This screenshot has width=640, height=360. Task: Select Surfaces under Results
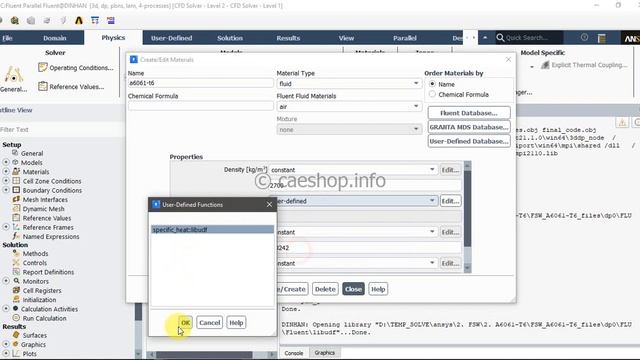34,335
